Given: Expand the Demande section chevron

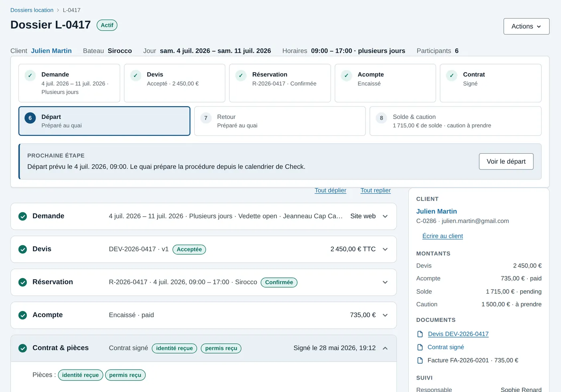Looking at the screenshot, I should point(385,216).
